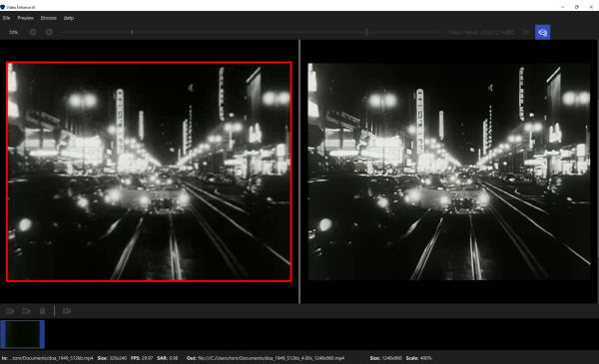Viewport: 599px width, 364px height.
Task: Select the video clip thumbnail in filmstrip
Action: [x=23, y=334]
